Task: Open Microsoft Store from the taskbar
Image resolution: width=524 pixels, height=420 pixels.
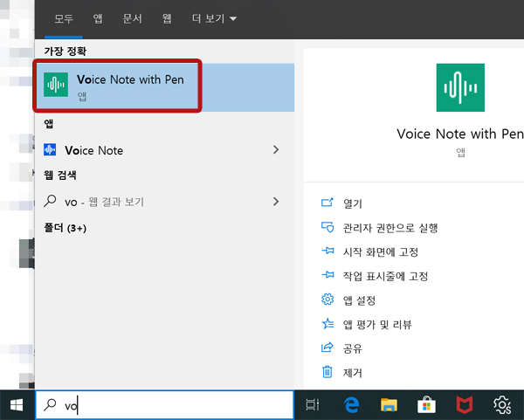Action: coord(426,405)
